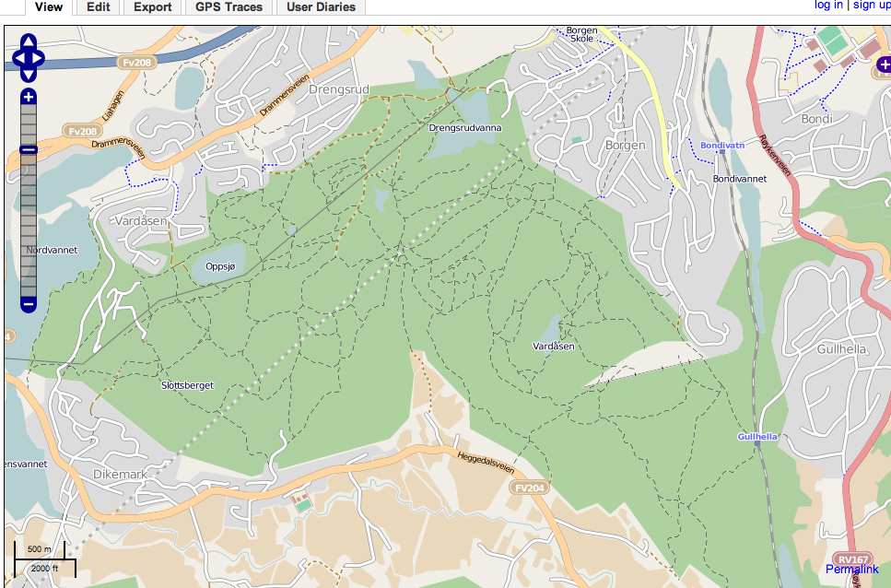
Task: Open the Export tab
Action: (152, 7)
